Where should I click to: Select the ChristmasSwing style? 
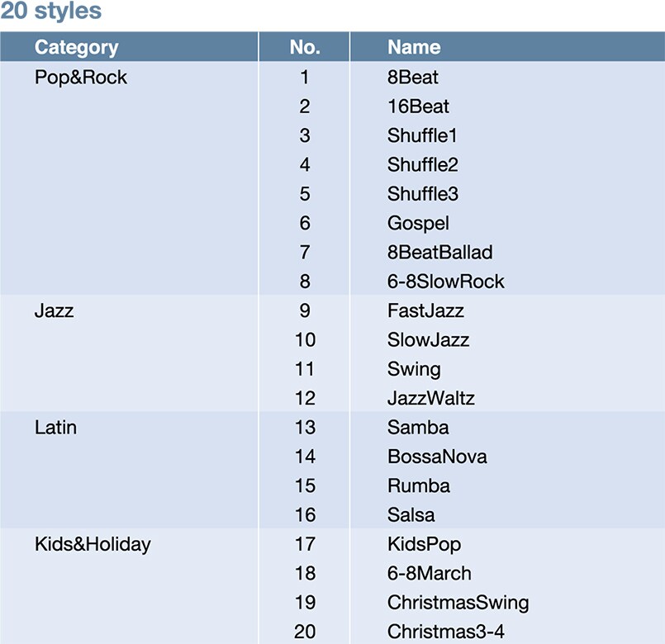[x=458, y=603]
